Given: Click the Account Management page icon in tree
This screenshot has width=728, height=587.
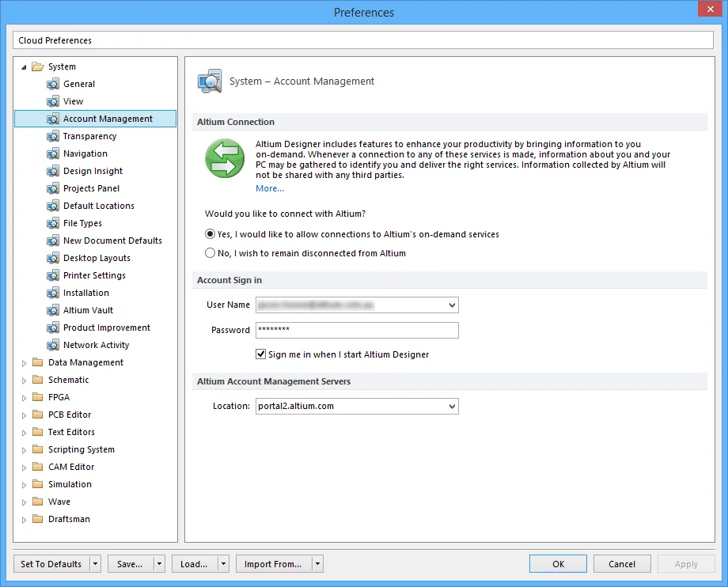Looking at the screenshot, I should pyautogui.click(x=53, y=119).
